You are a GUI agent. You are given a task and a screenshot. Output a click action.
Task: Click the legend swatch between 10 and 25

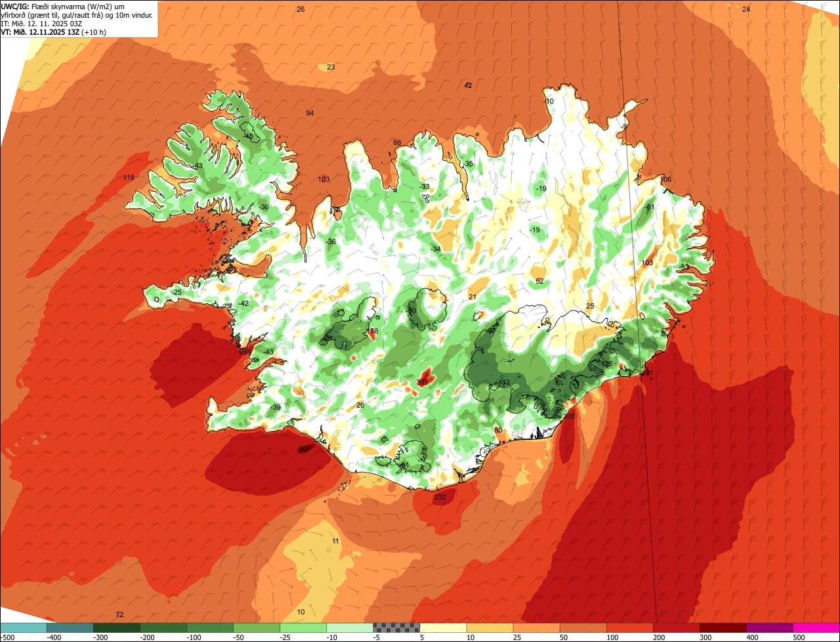coord(490,628)
